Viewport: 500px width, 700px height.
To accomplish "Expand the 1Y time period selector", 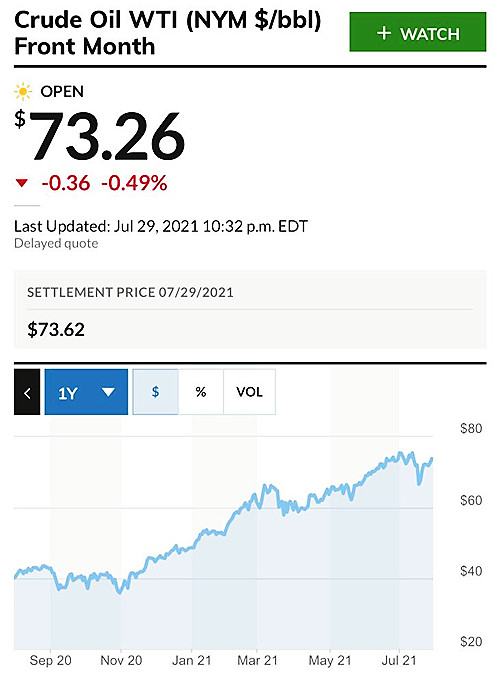I will [86, 392].
